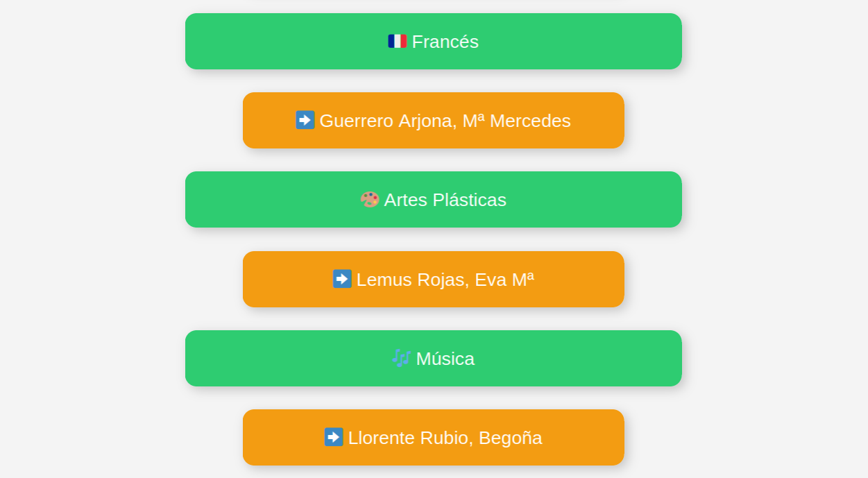This screenshot has width=868, height=478.
Task: Choose the green button above Lemus Rojas
Action: pyautogui.click(x=434, y=199)
